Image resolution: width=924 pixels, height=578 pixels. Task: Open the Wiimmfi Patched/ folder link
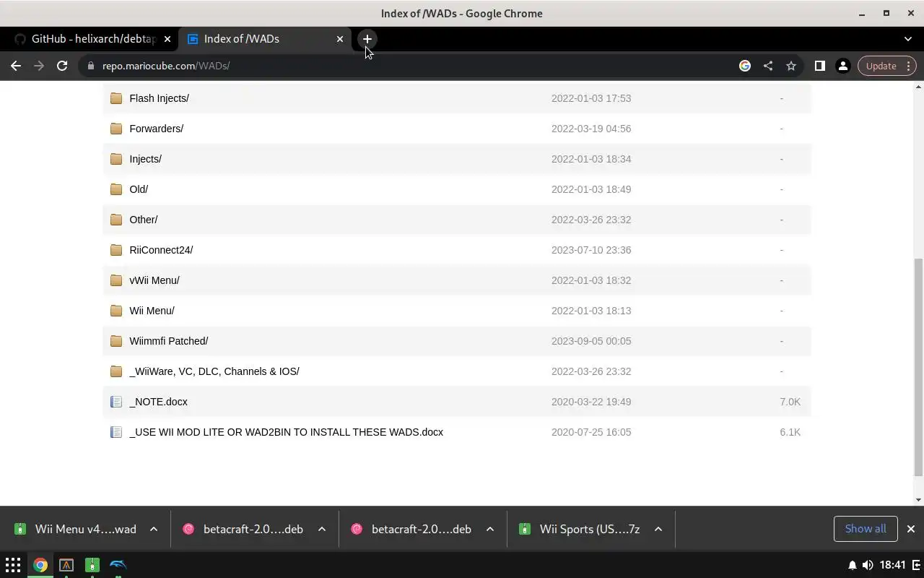pos(168,341)
